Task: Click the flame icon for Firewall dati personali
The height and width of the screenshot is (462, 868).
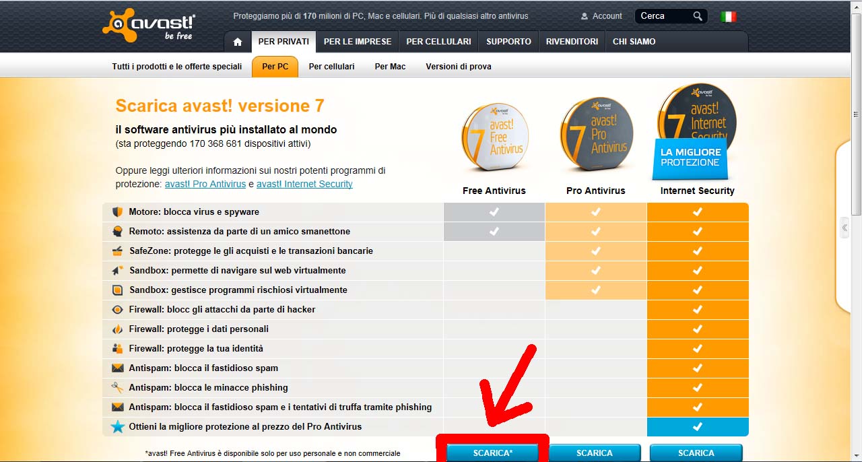Action: [x=117, y=329]
